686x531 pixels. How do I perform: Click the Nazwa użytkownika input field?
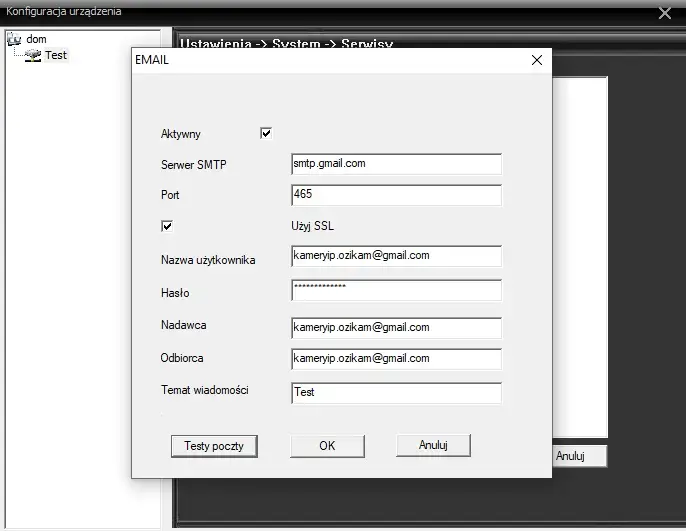point(396,256)
